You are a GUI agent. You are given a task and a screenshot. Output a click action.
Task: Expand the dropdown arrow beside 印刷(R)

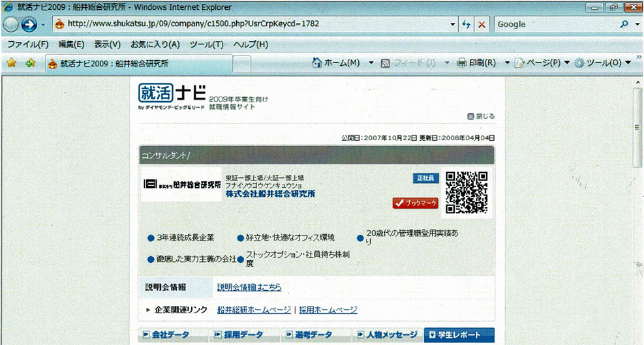(x=507, y=63)
